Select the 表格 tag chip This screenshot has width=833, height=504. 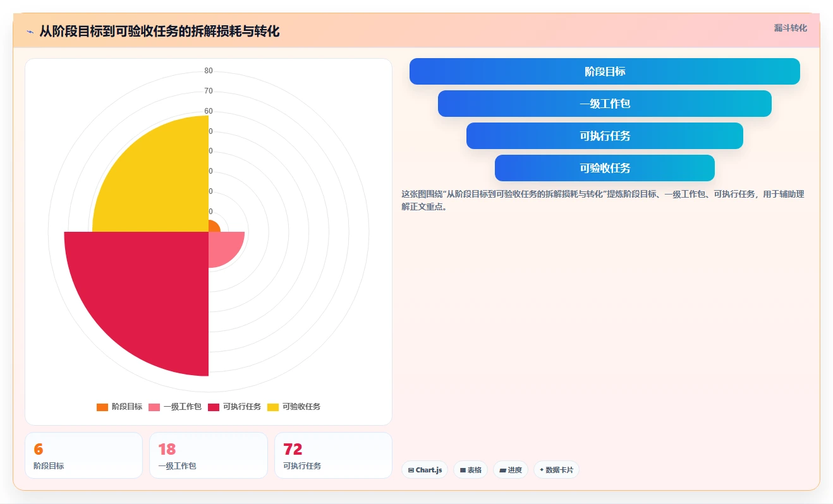coord(470,470)
